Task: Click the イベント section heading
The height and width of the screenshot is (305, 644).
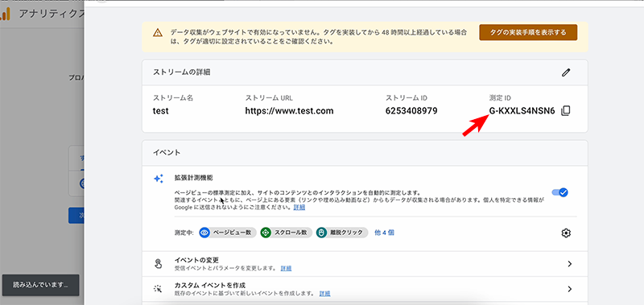Action: (x=167, y=152)
